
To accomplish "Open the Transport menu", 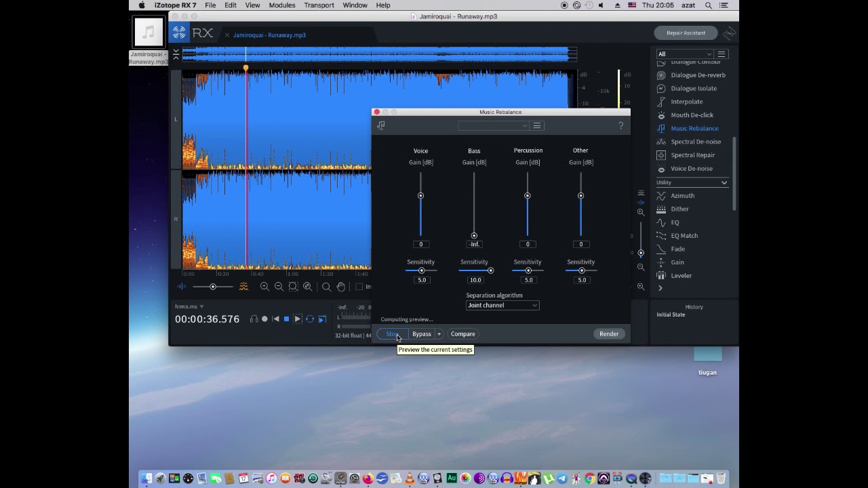I will click(319, 5).
